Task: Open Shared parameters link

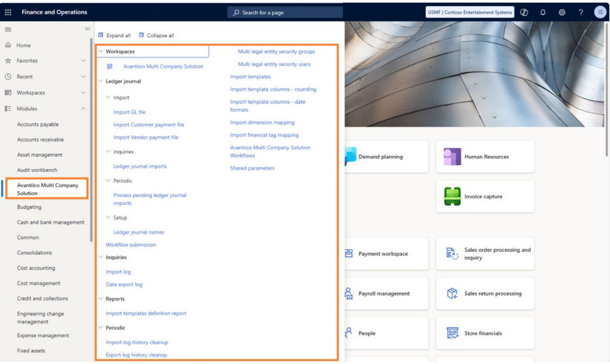Action: (252, 168)
